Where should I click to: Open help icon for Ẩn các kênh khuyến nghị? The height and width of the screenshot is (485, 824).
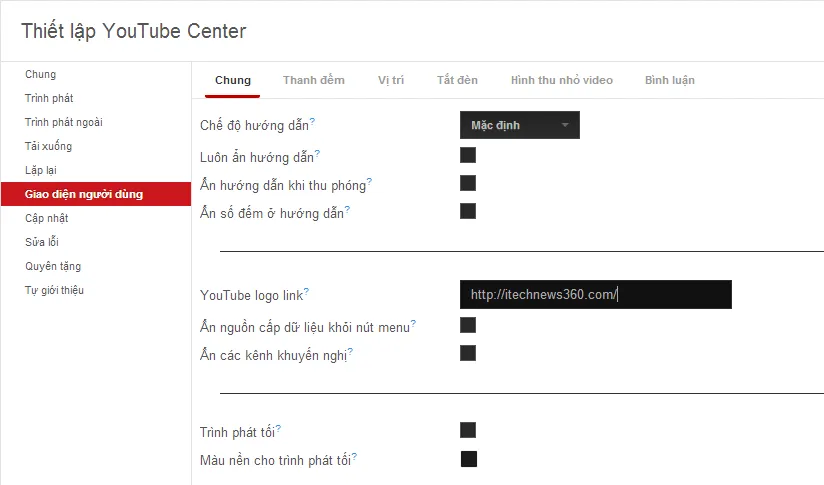(x=350, y=351)
